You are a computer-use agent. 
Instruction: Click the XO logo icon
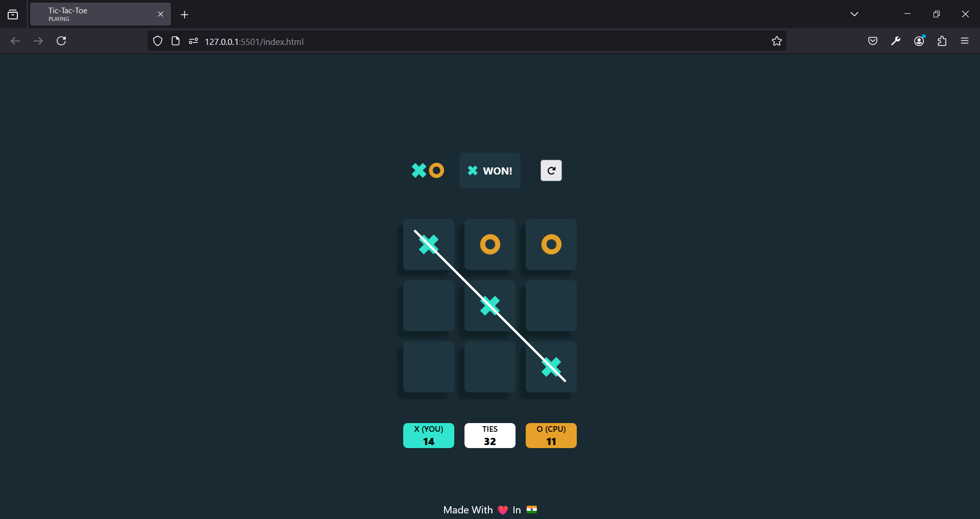click(x=428, y=170)
